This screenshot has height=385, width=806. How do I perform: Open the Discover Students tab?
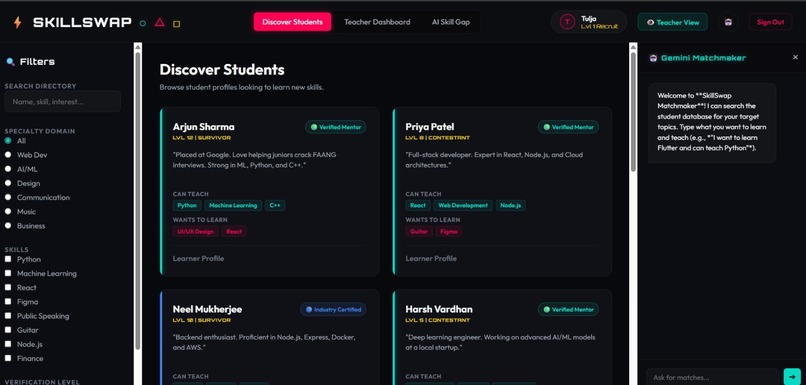pos(292,22)
